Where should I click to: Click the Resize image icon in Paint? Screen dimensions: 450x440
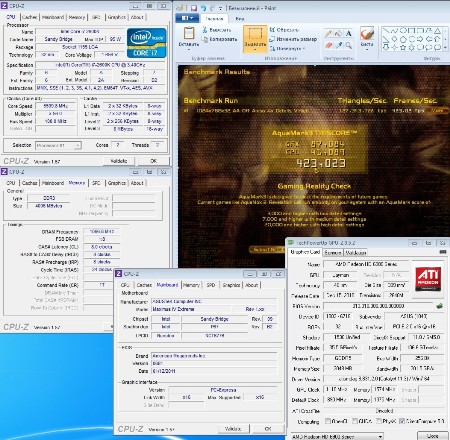[272, 39]
